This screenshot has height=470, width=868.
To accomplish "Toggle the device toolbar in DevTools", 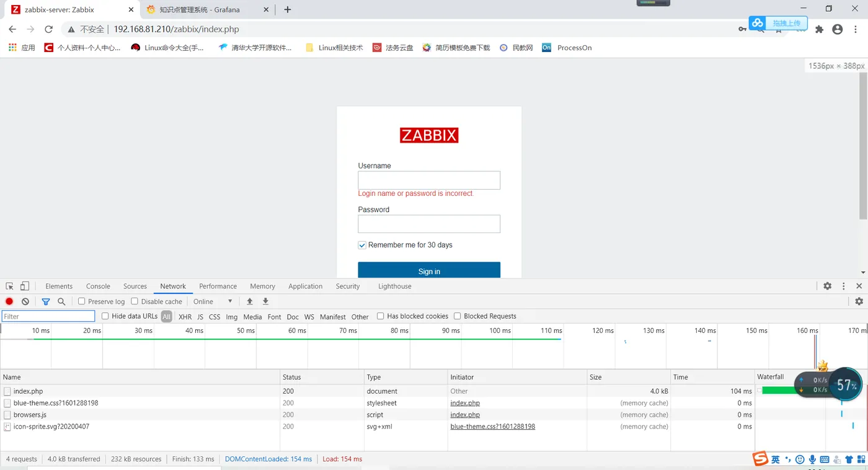I will [x=25, y=286].
